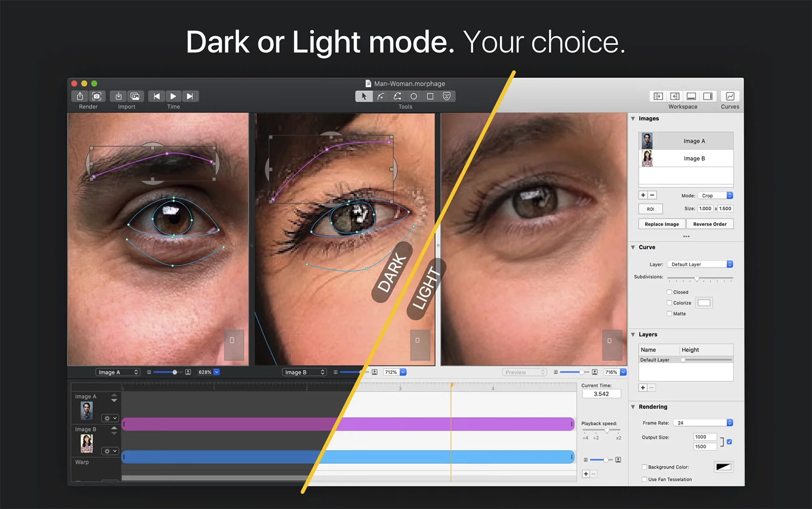812x509 pixels.
Task: Toggle the right sidebar Workspace icon
Action: [x=708, y=96]
